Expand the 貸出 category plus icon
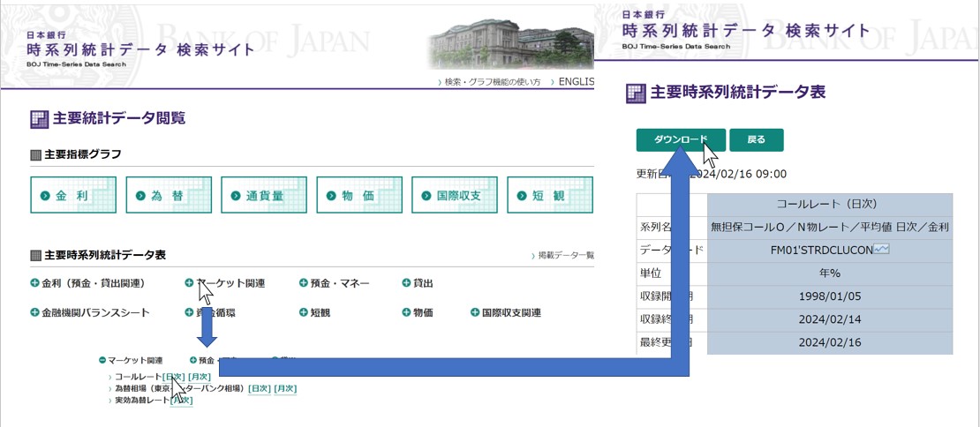 pos(406,283)
